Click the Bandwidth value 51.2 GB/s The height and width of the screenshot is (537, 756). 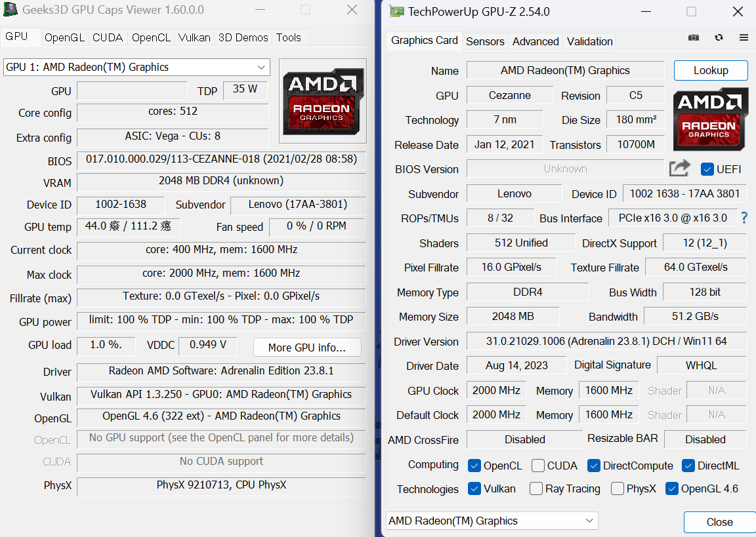tap(695, 317)
